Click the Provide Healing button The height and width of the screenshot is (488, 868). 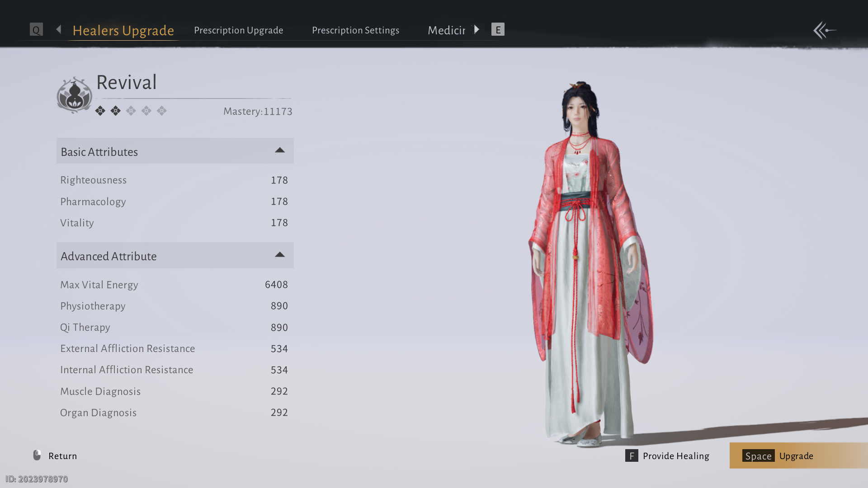[x=675, y=455]
